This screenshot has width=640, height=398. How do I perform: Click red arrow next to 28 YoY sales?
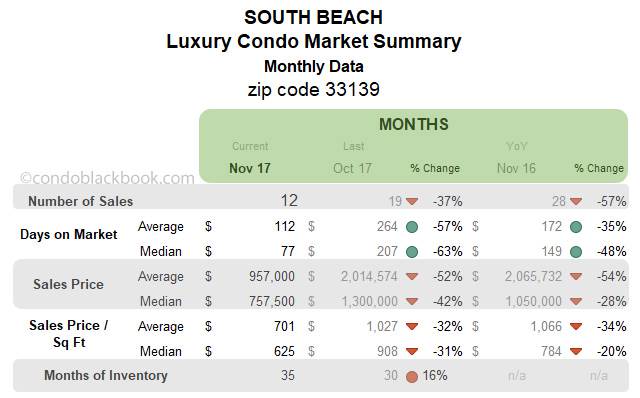pos(576,201)
